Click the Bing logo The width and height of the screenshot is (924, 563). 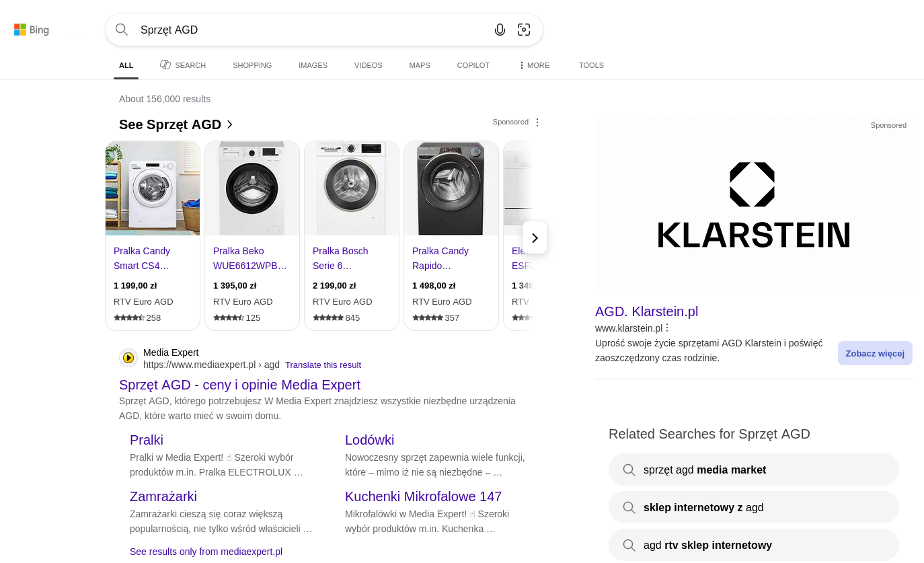(32, 30)
